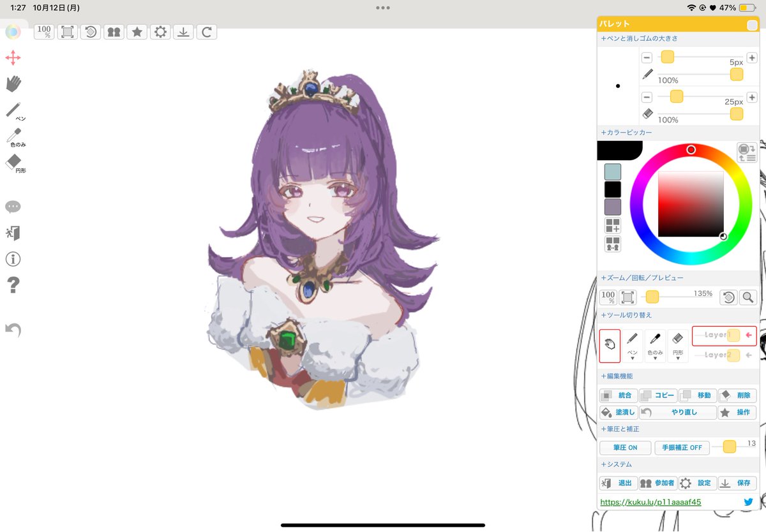Open participants icon in top toolbar
Viewport: 766px width, 532px height.
[114, 31]
